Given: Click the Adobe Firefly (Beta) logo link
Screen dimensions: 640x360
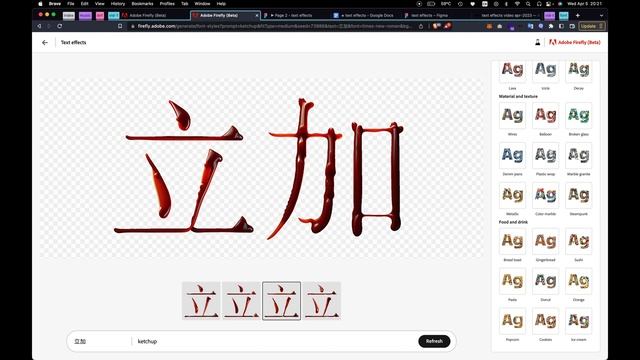Looking at the screenshot, I should (575, 42).
